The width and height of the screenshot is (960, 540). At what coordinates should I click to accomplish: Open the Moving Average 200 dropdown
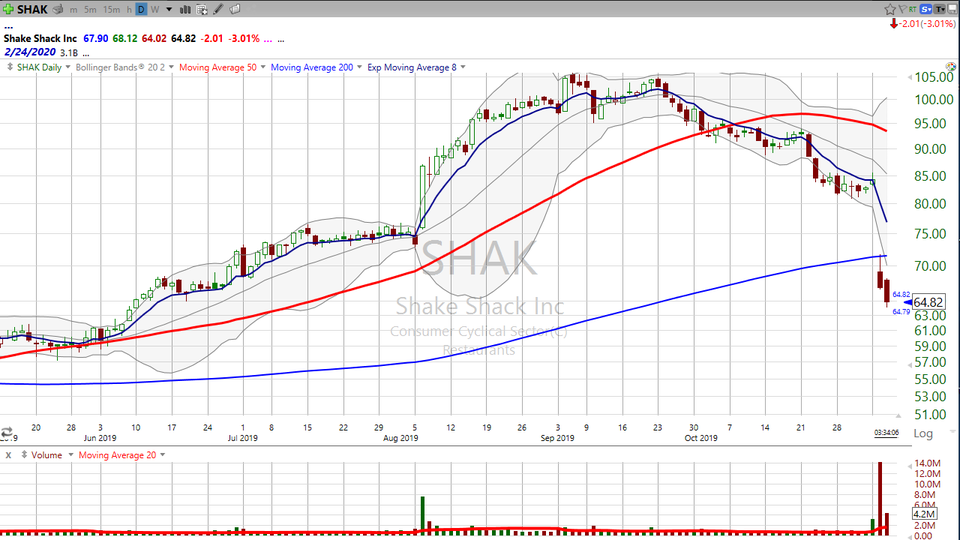point(359,67)
